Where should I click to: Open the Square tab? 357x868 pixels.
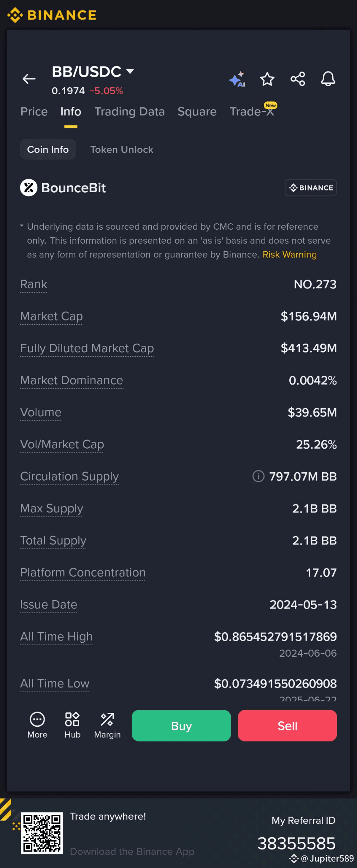[197, 111]
